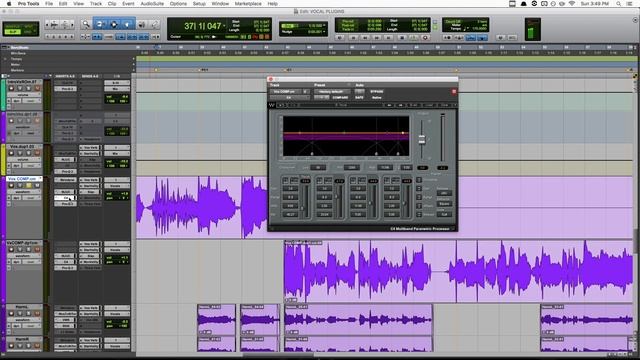Click the C4 Knee Soft button
The image size is (640, 360).
pos(444,214)
